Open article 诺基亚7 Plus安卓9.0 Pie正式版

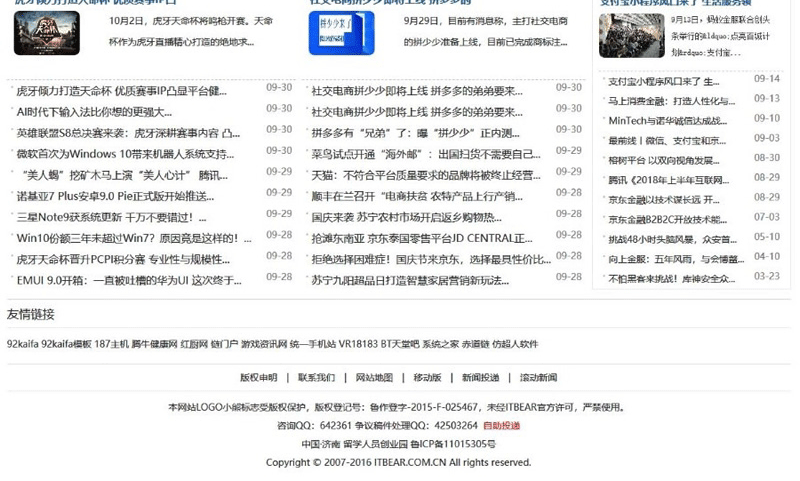pos(115,196)
